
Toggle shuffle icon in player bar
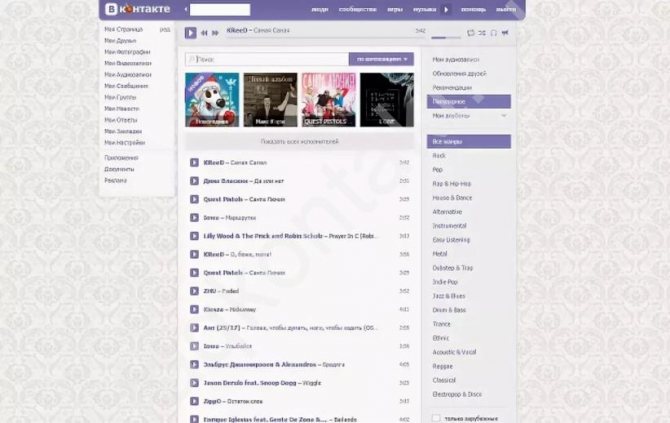[x=482, y=33]
